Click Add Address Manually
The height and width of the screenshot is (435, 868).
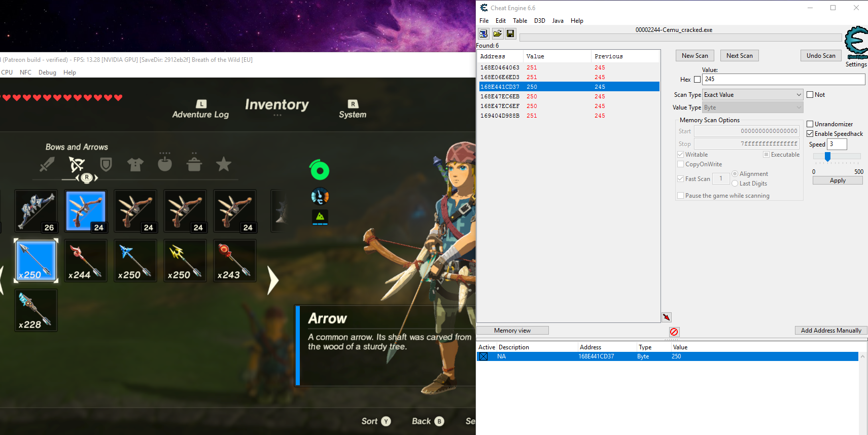[x=831, y=331]
